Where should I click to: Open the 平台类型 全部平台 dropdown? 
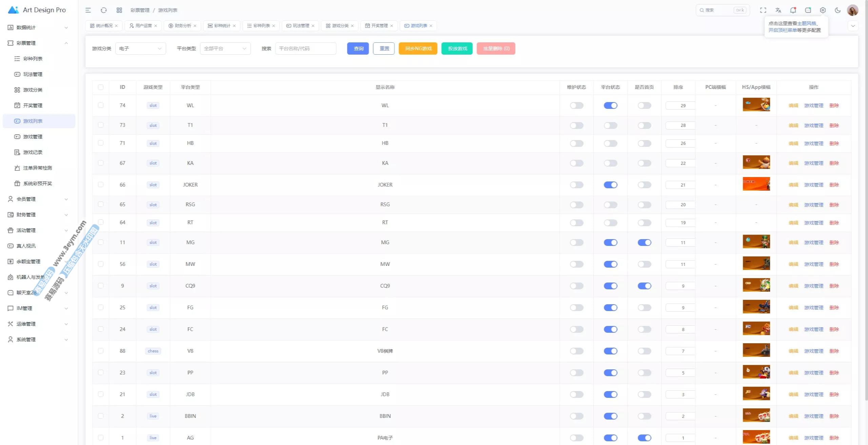[x=225, y=49]
